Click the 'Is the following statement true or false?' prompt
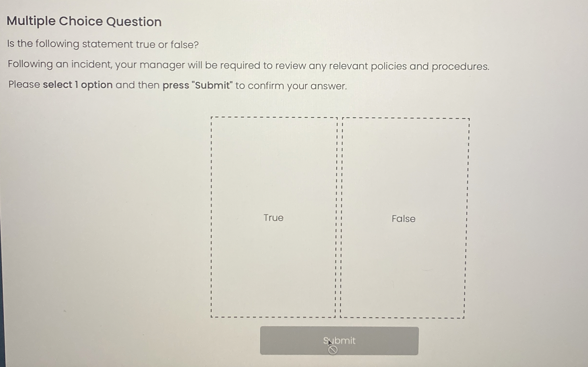 coord(102,44)
